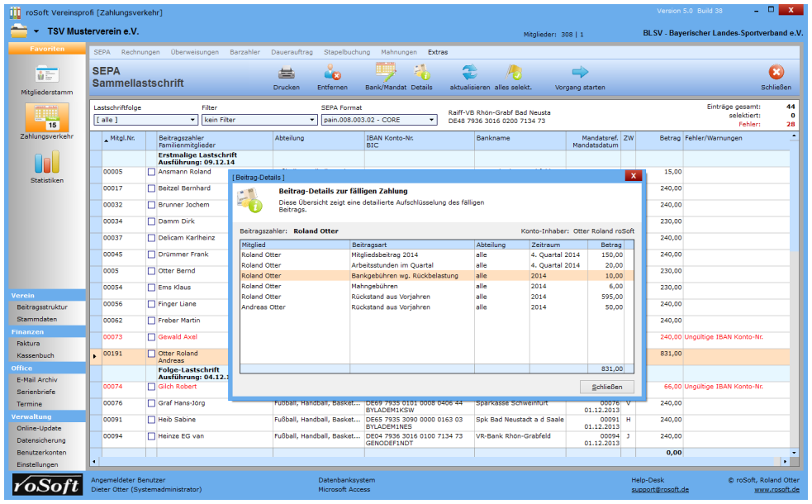Open the Mahnungen tab
Image resolution: width=812 pixels, height=504 pixels.
[x=399, y=52]
